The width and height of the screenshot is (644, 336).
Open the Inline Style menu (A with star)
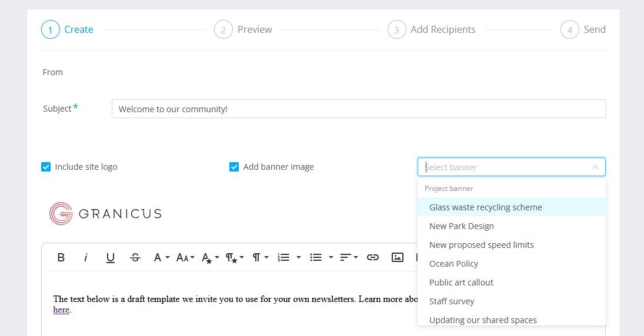point(211,257)
